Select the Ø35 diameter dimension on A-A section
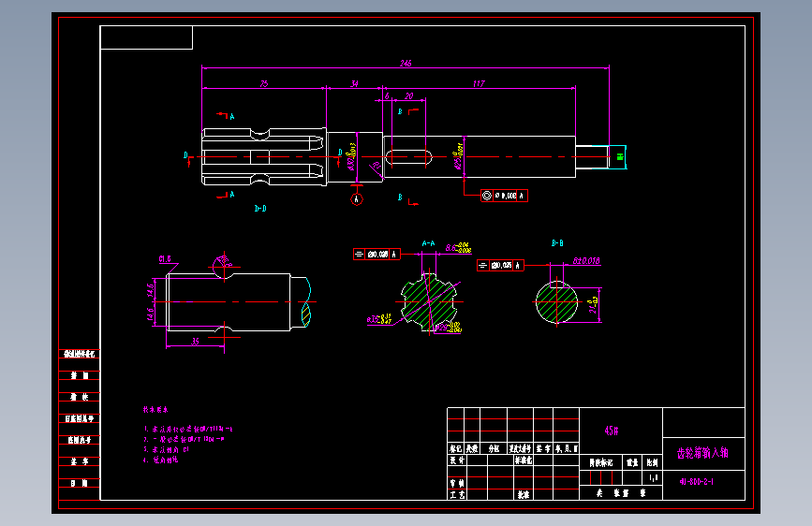Viewport: 812px width, 526px height. pos(379,319)
